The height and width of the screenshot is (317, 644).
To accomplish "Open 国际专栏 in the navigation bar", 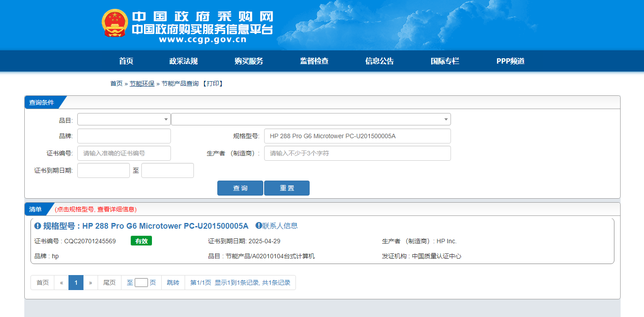I will (445, 61).
